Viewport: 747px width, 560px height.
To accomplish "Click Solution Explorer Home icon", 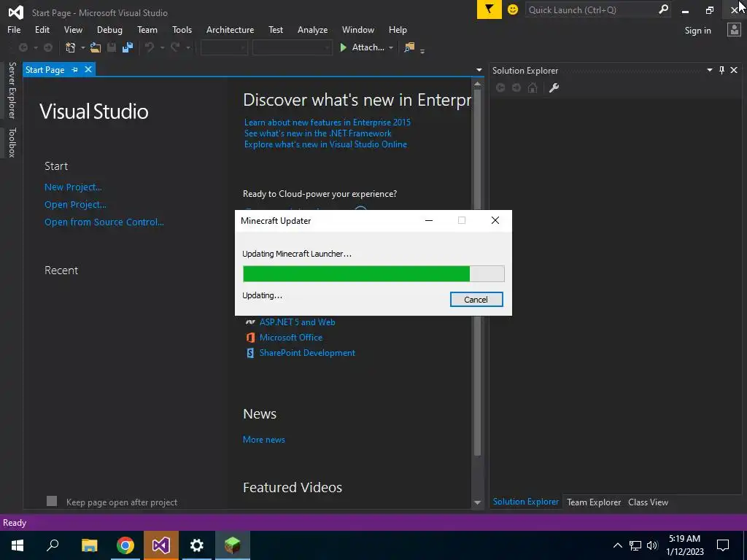I will coord(533,87).
